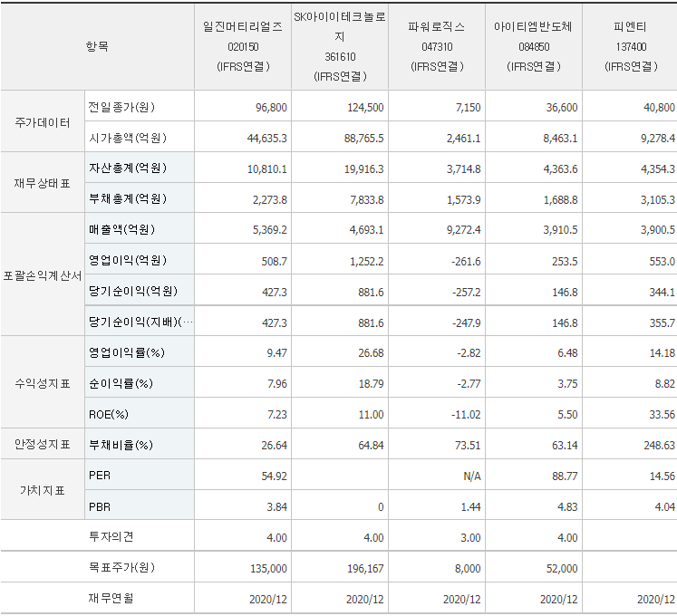Select the 안정성지표 category cell
The height and width of the screenshot is (616, 677).
[x=43, y=444]
